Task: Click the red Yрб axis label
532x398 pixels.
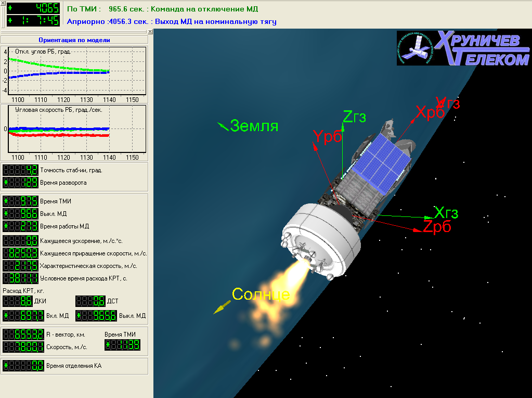Action: pyautogui.click(x=327, y=137)
